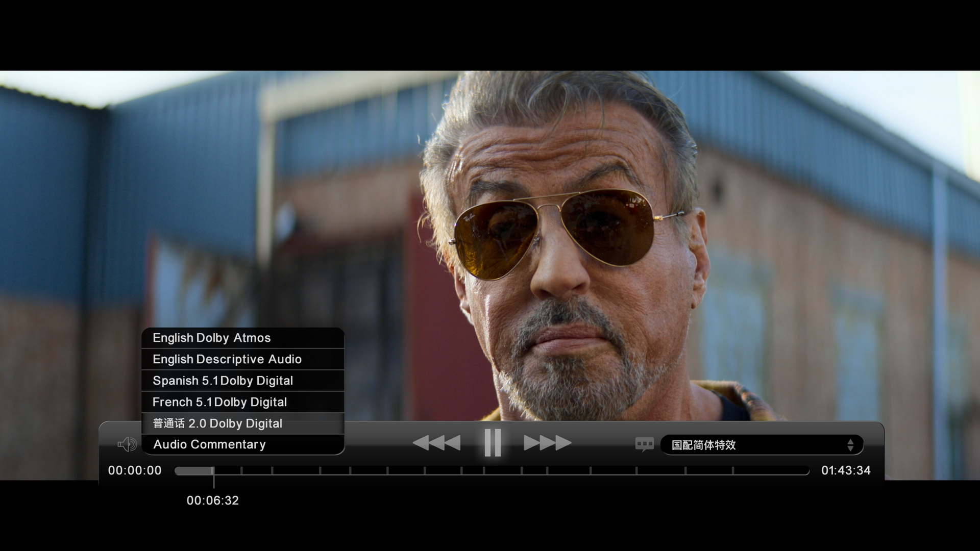The height and width of the screenshot is (551, 980).
Task: Click the playback progress bar midpoint
Action: [492, 470]
